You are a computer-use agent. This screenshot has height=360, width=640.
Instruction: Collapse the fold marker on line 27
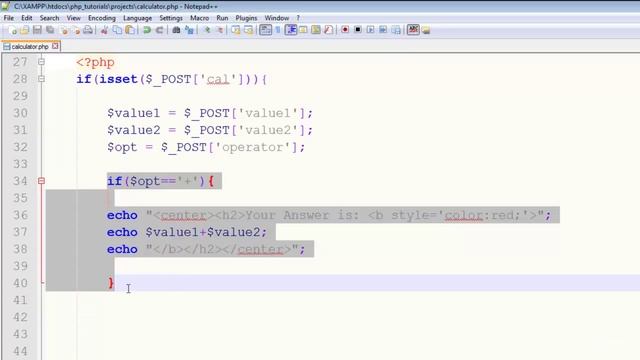point(41,62)
